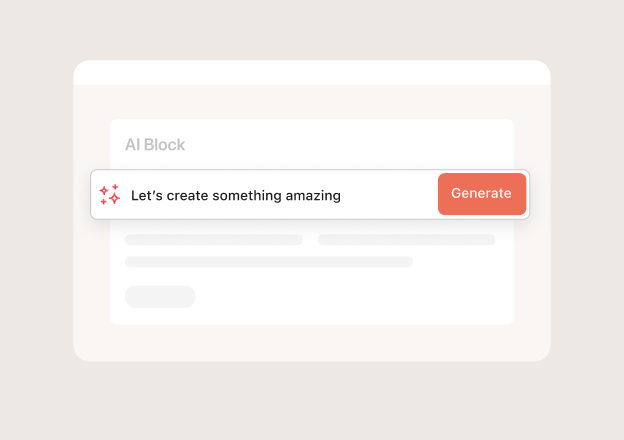
Task: Click the outer background above the window
Action: tap(311, 30)
